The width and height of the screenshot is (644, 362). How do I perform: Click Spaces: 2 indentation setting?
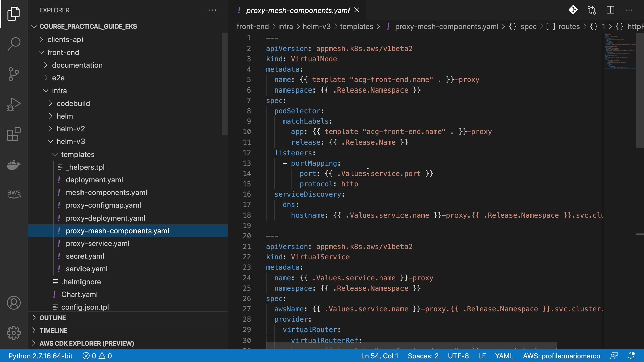[x=423, y=356]
